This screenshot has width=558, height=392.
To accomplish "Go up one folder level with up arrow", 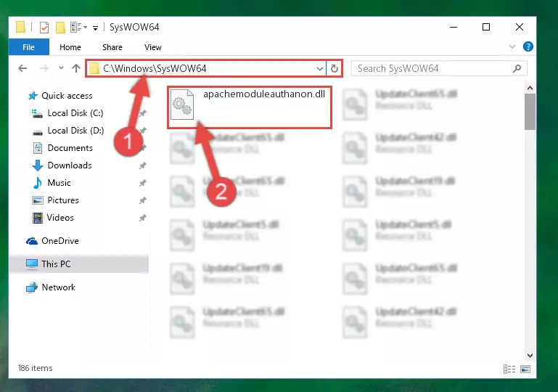I will tap(75, 68).
